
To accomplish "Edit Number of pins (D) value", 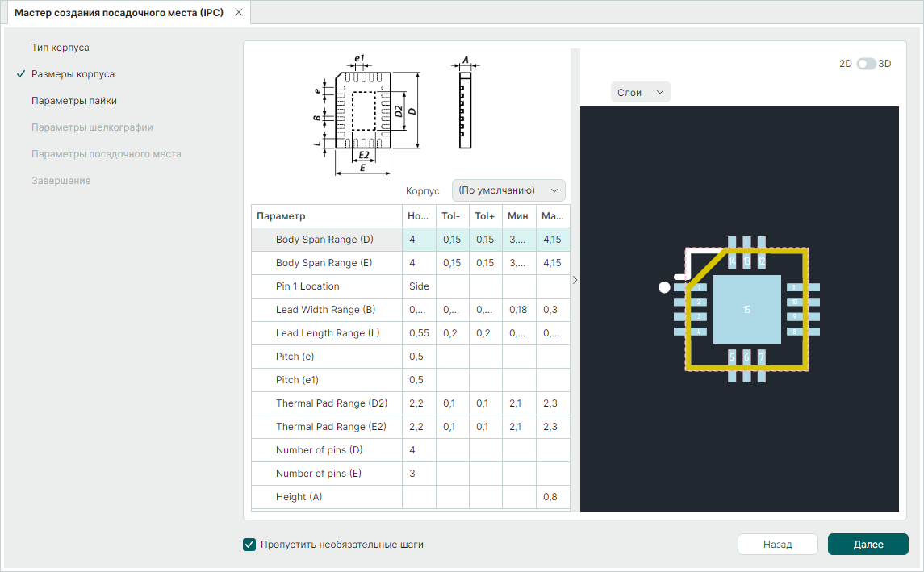I will (x=419, y=450).
